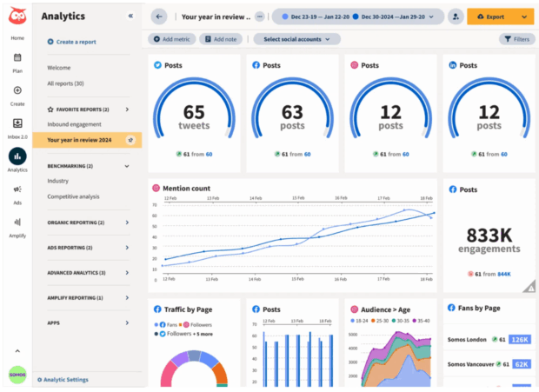
Task: Click the 844K comparison value
Action: click(504, 274)
